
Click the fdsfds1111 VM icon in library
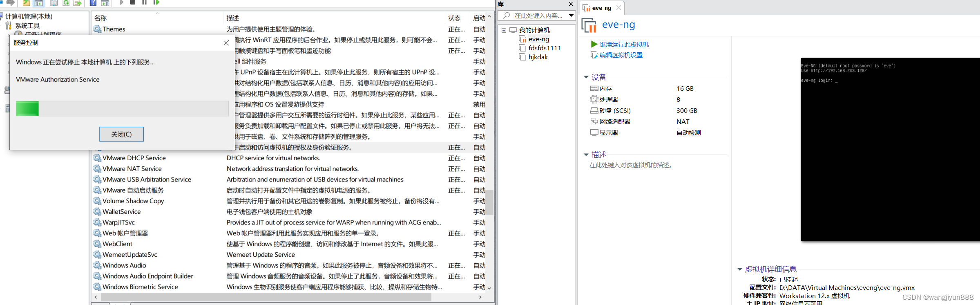tap(522, 48)
